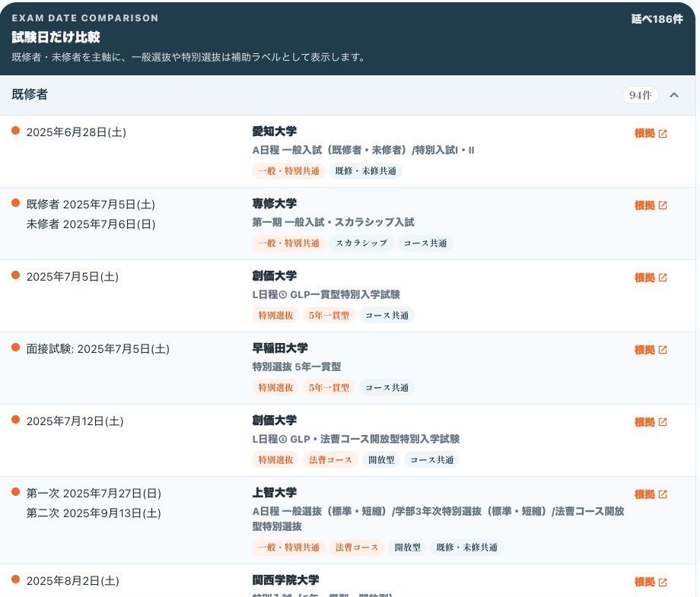Click 面接試験: 2025年7月5日(土) text
Image resolution: width=700 pixels, height=597 pixels.
click(x=97, y=349)
